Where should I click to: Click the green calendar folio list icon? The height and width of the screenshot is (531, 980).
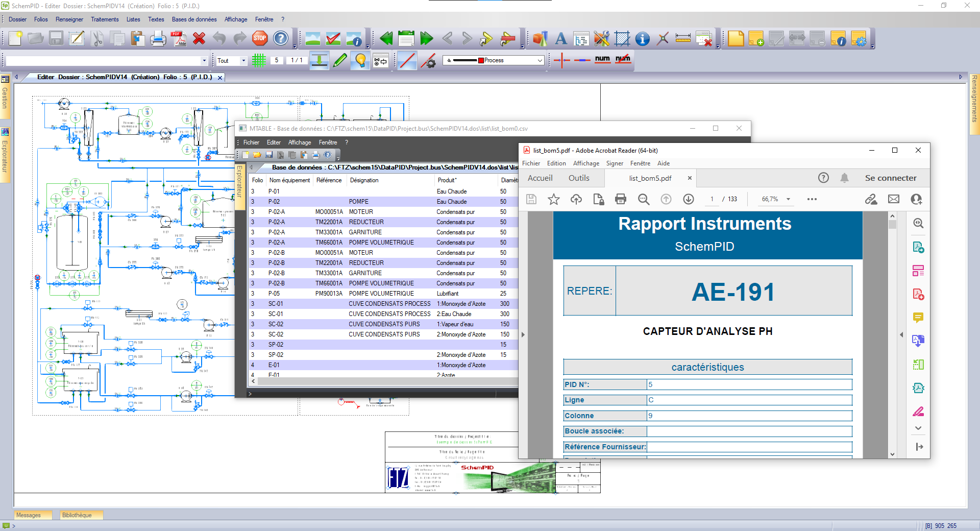pos(406,38)
